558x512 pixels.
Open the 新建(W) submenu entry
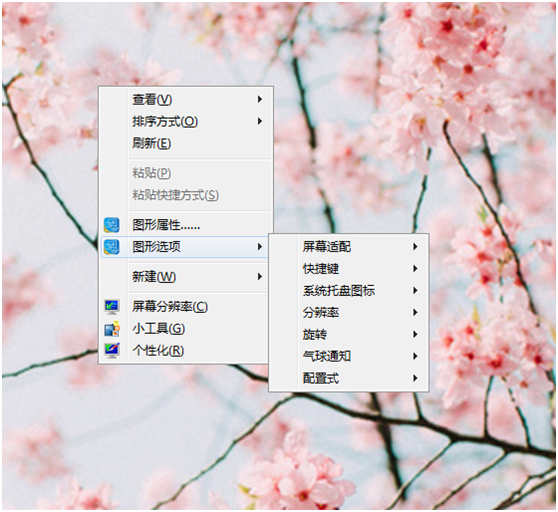click(185, 276)
